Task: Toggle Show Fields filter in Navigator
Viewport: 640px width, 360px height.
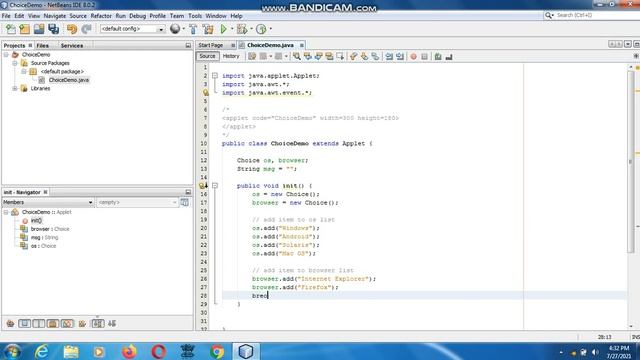Action: point(24,324)
